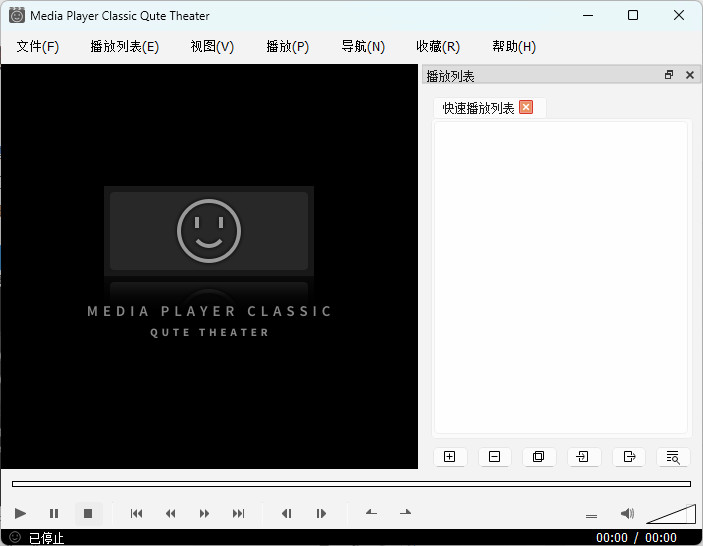703x546 pixels.
Task: Rewind with the double-left arrow
Action: click(170, 513)
